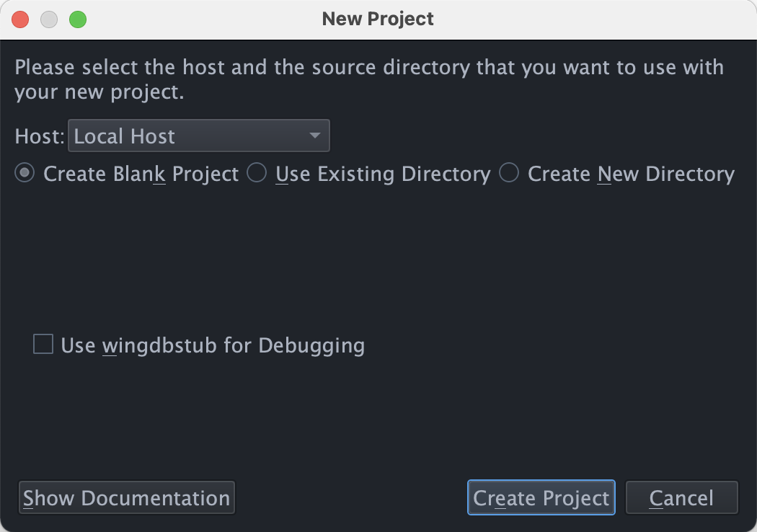This screenshot has height=532, width=757.
Task: Choose Use Existing Directory
Action: tap(257, 173)
